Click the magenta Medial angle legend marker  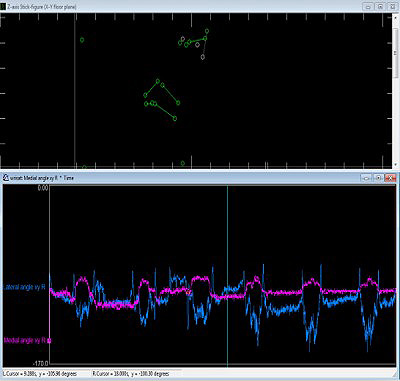point(49,340)
